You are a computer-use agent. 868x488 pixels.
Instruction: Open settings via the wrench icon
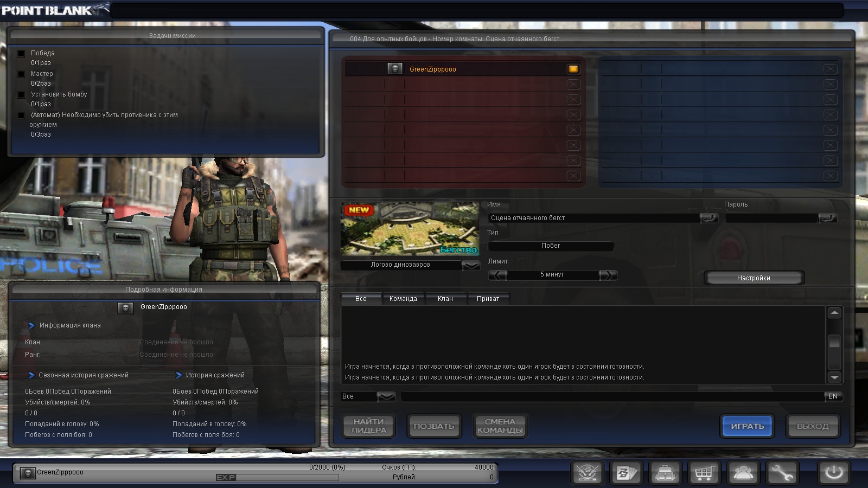click(782, 473)
